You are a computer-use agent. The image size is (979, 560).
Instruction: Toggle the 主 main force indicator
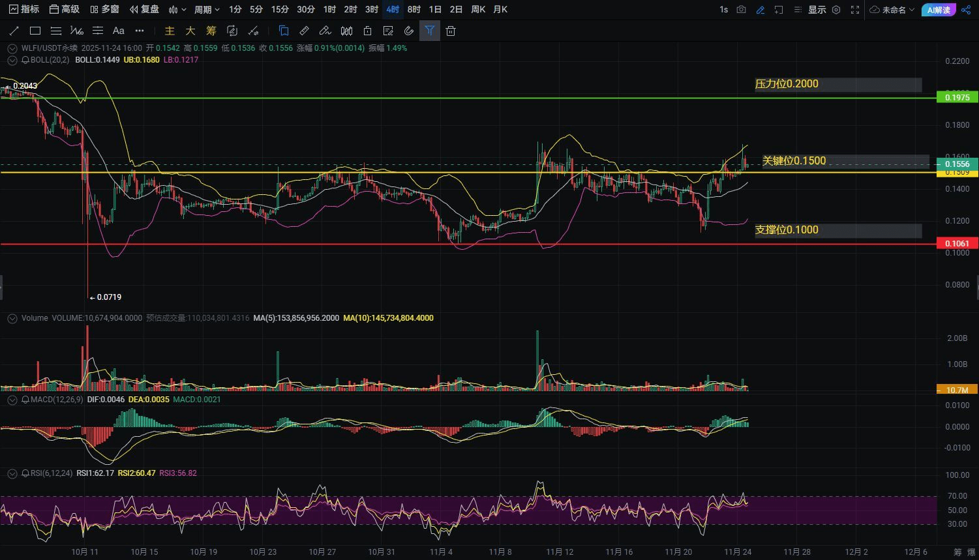point(170,31)
